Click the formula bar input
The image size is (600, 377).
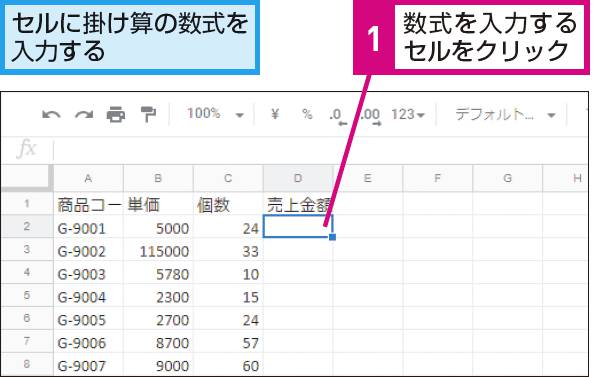click(x=321, y=149)
